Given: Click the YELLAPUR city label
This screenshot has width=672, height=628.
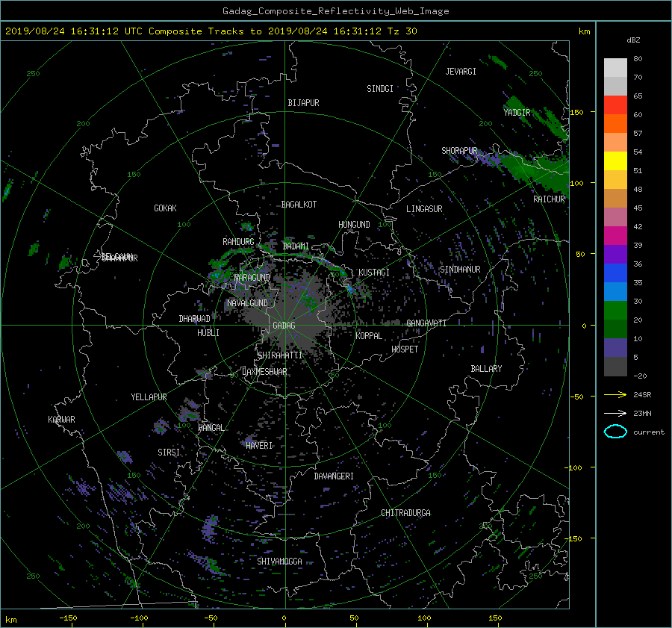Looking at the screenshot, I should (149, 397).
